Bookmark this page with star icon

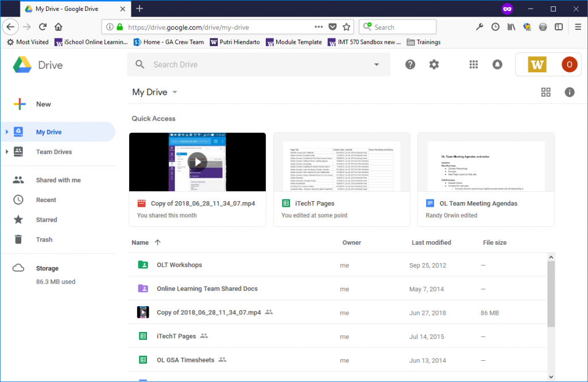click(346, 27)
